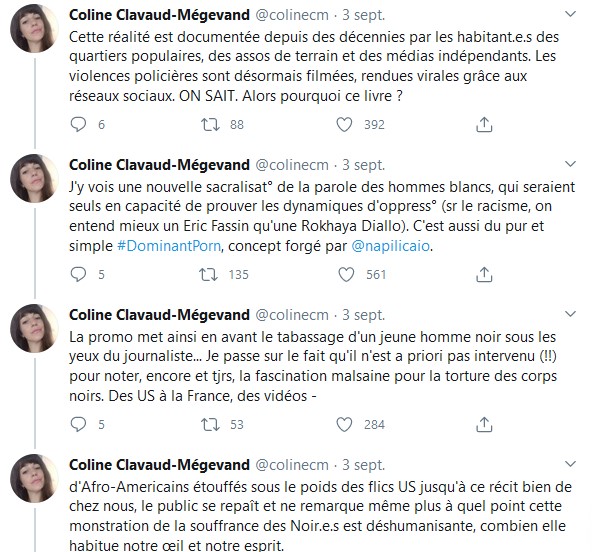Viewport: 592px width, 552px height.
Task: Retweet the tweet with 135 retweets
Action: pos(209,274)
